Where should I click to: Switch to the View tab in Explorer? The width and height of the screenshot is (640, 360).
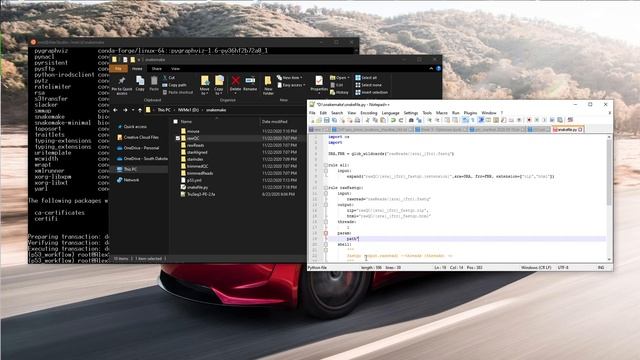[x=176, y=69]
